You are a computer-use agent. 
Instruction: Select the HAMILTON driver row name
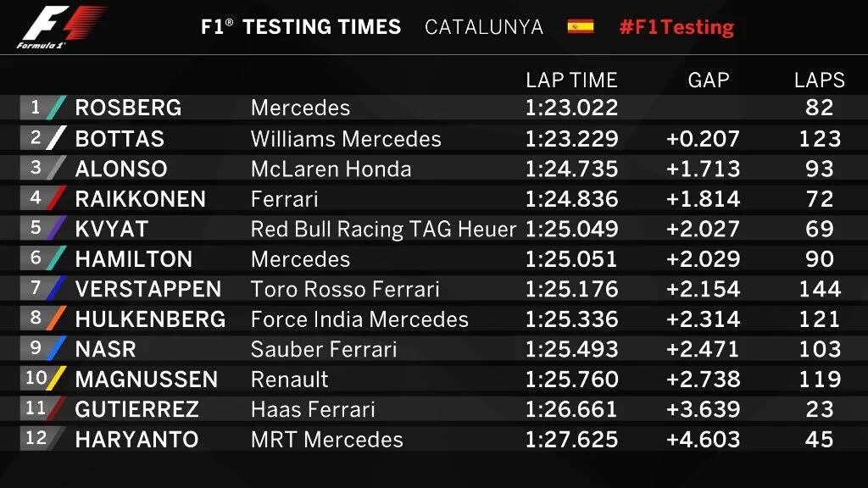coord(133,259)
